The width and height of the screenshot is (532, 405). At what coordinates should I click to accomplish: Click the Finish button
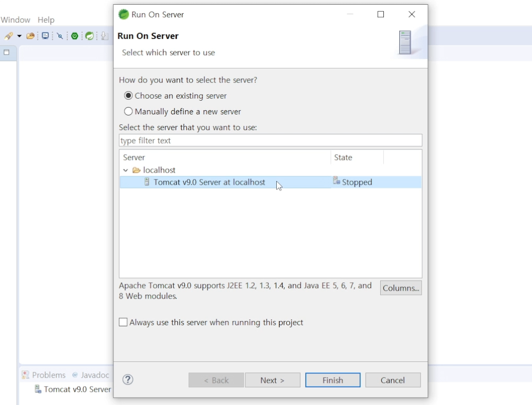[332, 380]
